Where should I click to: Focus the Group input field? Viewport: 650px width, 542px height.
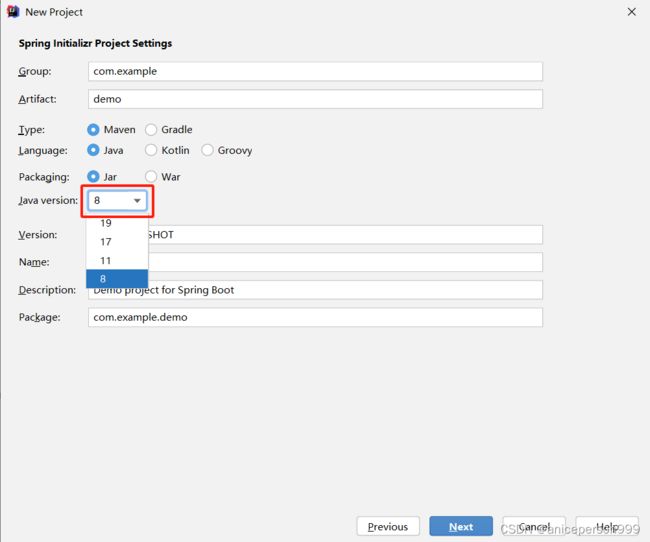click(315, 71)
